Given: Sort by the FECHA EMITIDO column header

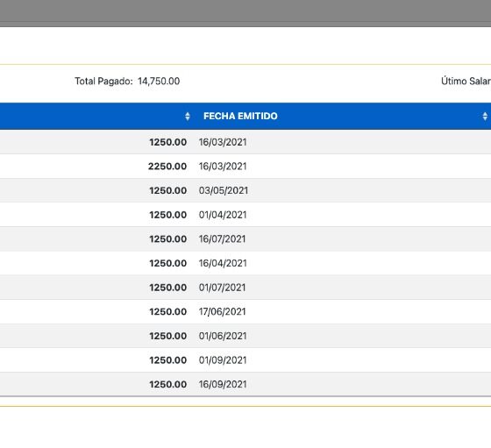Looking at the screenshot, I should click(240, 116).
